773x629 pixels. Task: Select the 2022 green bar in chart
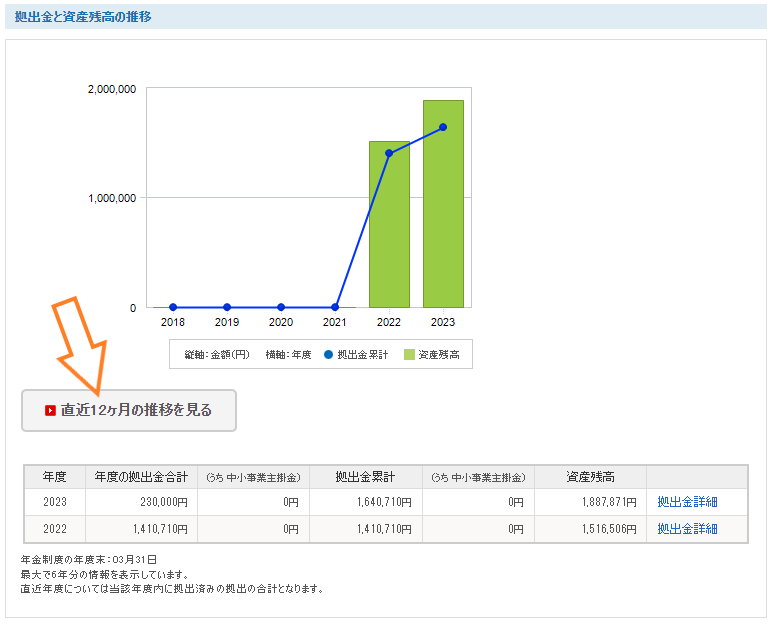[x=389, y=225]
